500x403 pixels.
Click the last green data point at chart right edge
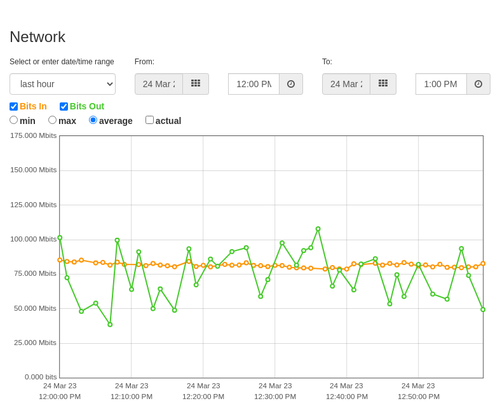[483, 309]
